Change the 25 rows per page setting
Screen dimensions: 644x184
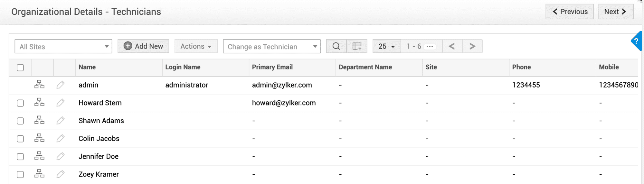click(386, 46)
